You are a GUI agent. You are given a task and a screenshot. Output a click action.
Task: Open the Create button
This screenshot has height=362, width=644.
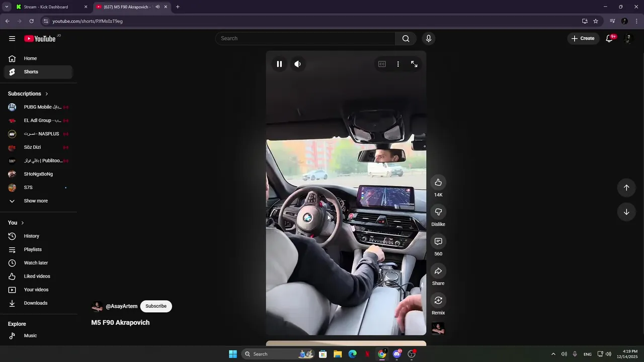click(x=583, y=38)
